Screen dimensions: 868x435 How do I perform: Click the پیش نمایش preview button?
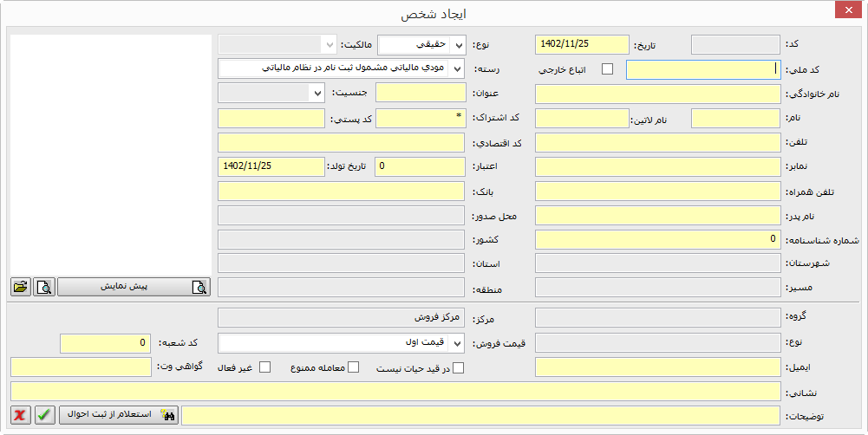pyautogui.click(x=134, y=287)
